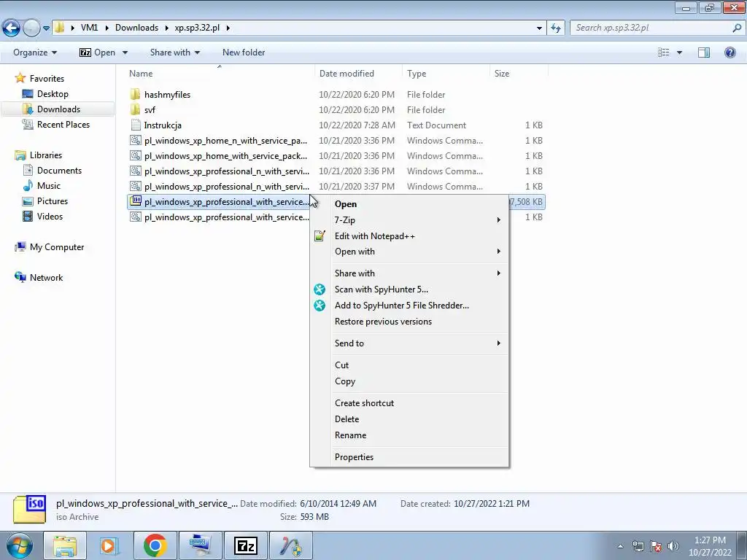Screen dimensions: 747x560
Task: Choose Create shortcut
Action: click(409, 402)
